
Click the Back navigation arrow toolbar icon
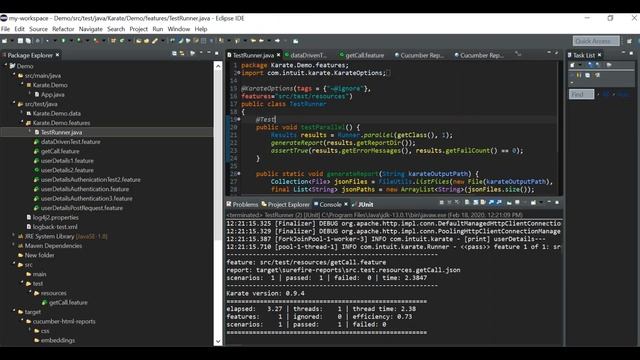click(x=261, y=41)
